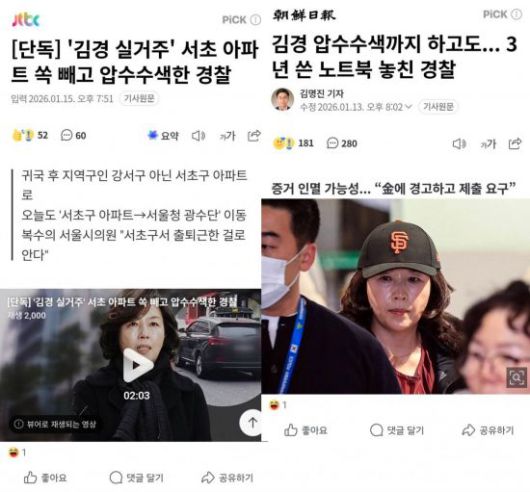Image resolution: width=530 pixels, height=492 pixels.
Task: Tap the Chosun Ilbo newspaper logo
Action: 304,15
